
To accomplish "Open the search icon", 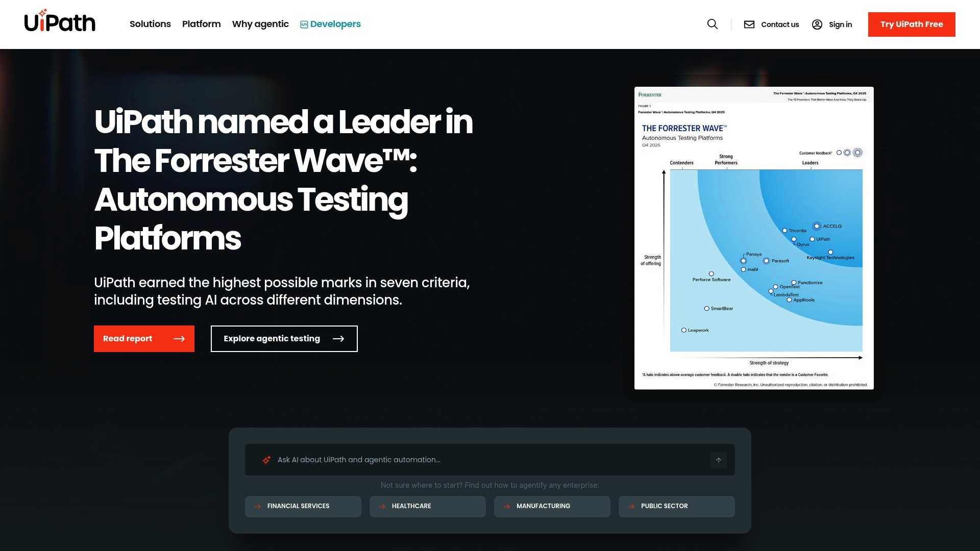I will click(x=713, y=24).
